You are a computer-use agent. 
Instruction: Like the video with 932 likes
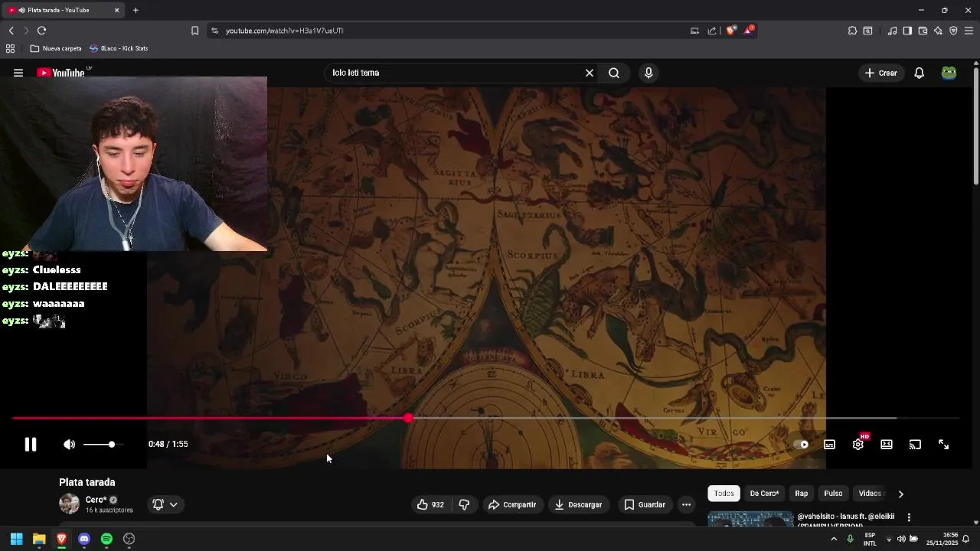pyautogui.click(x=430, y=504)
